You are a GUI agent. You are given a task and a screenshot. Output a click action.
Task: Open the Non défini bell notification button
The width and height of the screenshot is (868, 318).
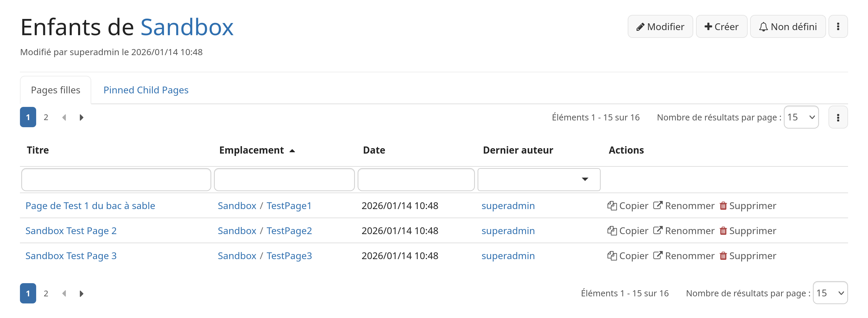pos(788,26)
